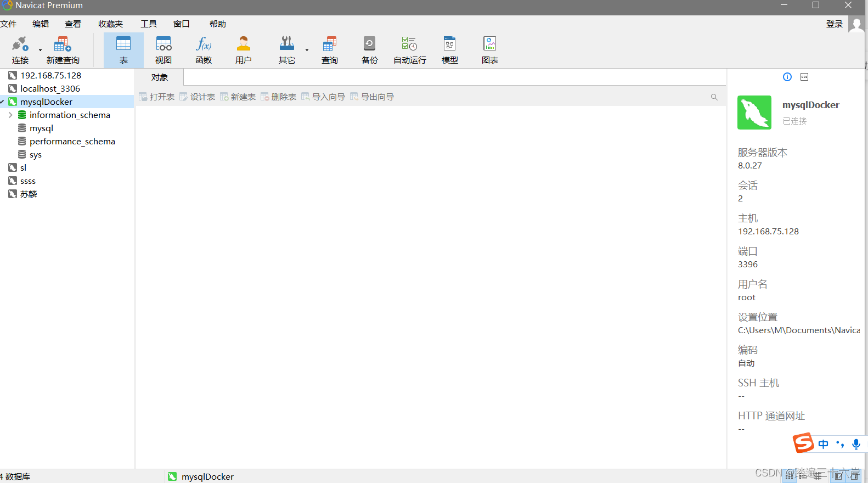Open the 连接 dropdown arrow

[x=40, y=50]
